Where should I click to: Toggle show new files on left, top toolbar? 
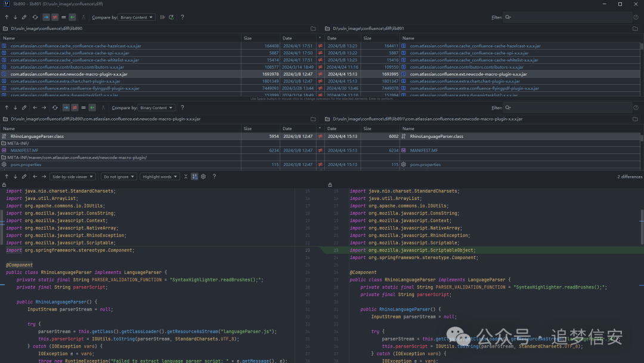[46, 17]
